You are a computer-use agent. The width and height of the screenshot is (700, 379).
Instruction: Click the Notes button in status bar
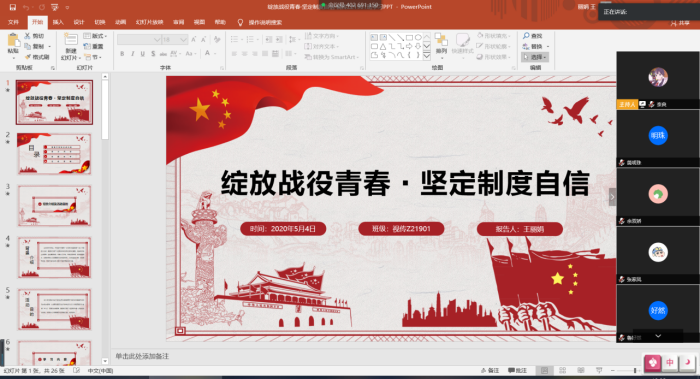tap(490, 371)
